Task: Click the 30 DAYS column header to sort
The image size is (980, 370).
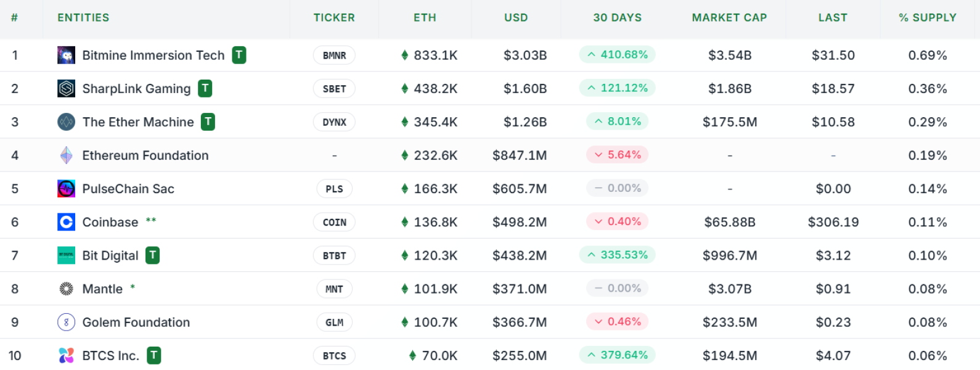Action: pyautogui.click(x=617, y=17)
